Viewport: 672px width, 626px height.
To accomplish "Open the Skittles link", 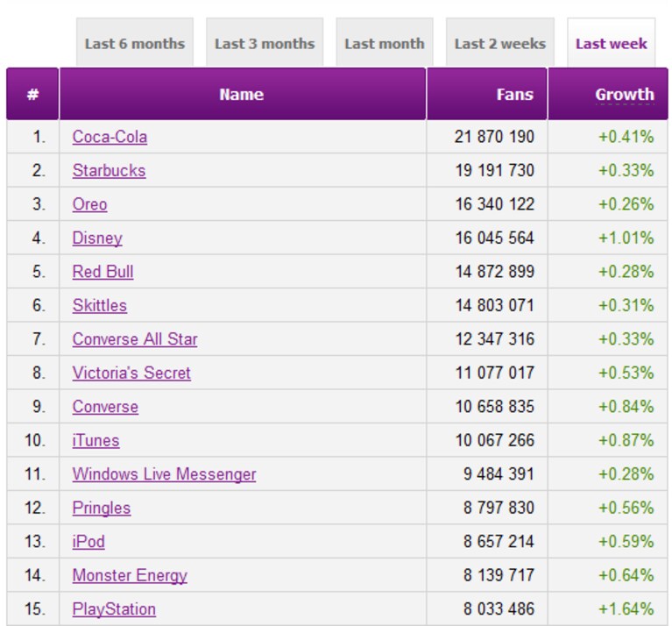I will pyautogui.click(x=99, y=305).
